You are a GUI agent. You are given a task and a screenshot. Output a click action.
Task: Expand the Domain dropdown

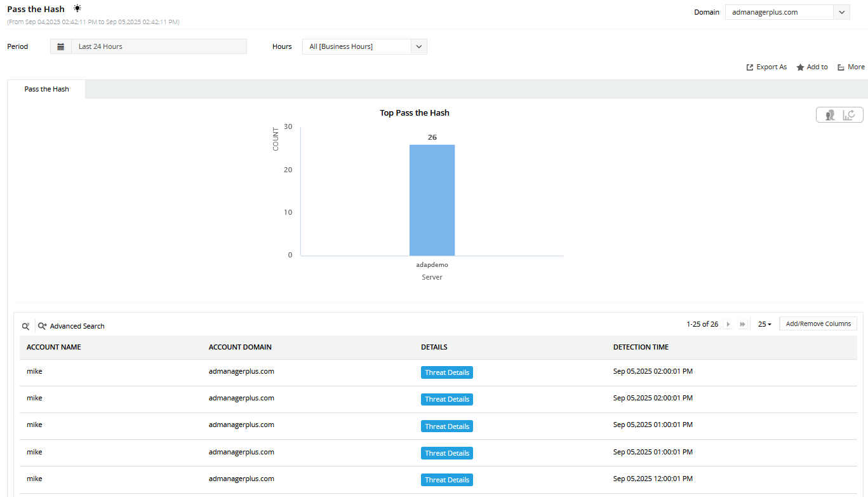pos(841,12)
